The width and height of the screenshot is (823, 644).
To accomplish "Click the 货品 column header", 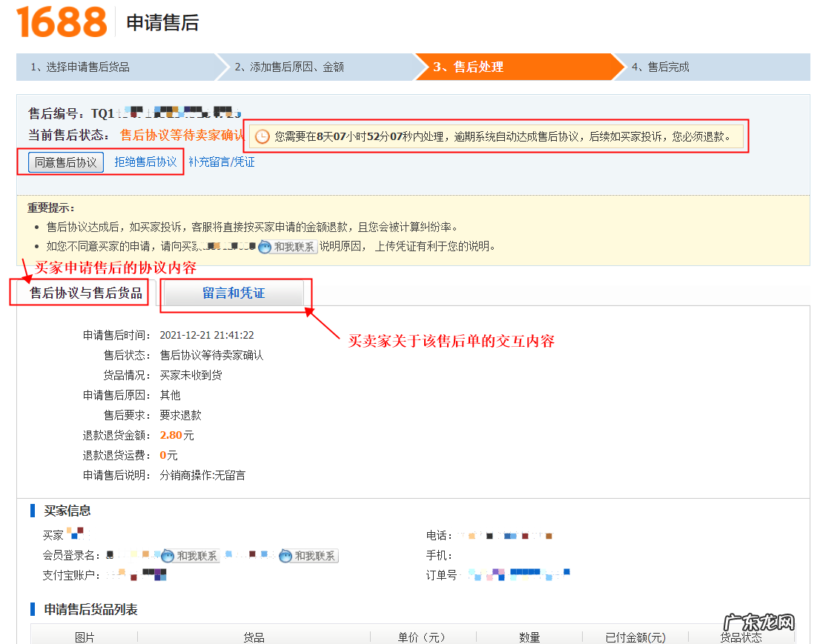I will coord(254,637).
